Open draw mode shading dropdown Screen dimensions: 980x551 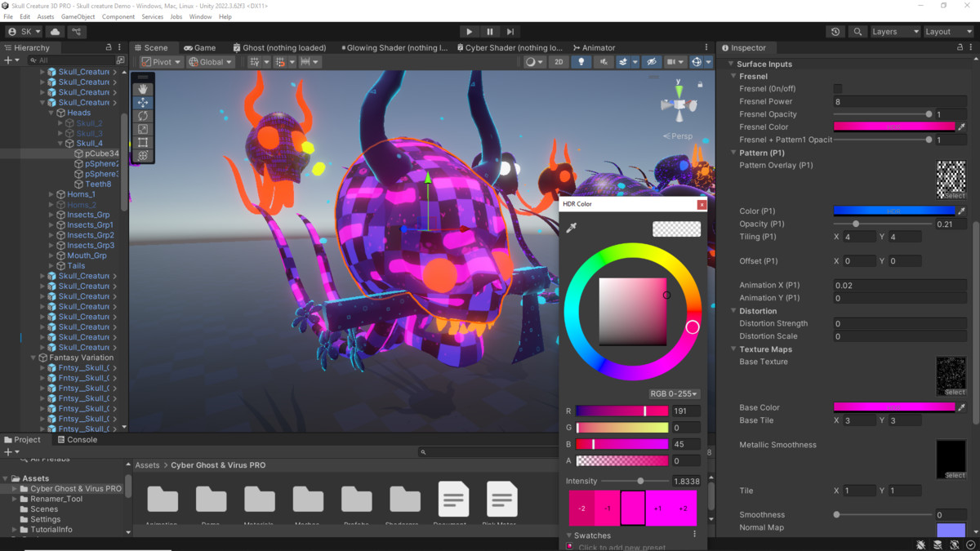coord(533,62)
